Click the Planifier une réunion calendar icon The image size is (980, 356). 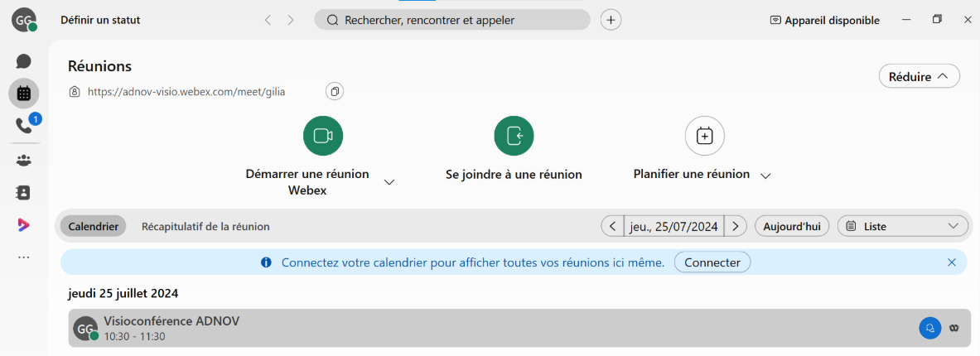(x=704, y=136)
